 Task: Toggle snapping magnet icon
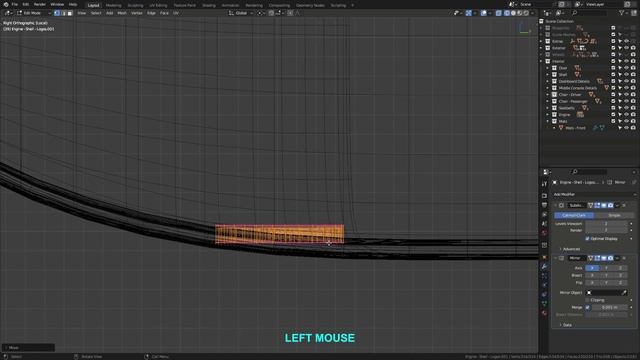point(271,13)
